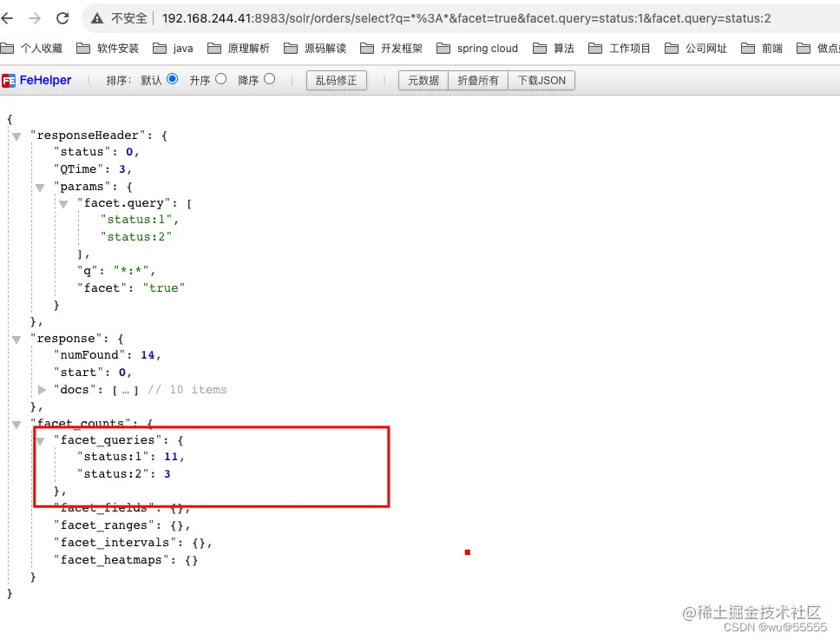Open the 软件安装 bookmark folder
The image size is (840, 640).
point(108,49)
